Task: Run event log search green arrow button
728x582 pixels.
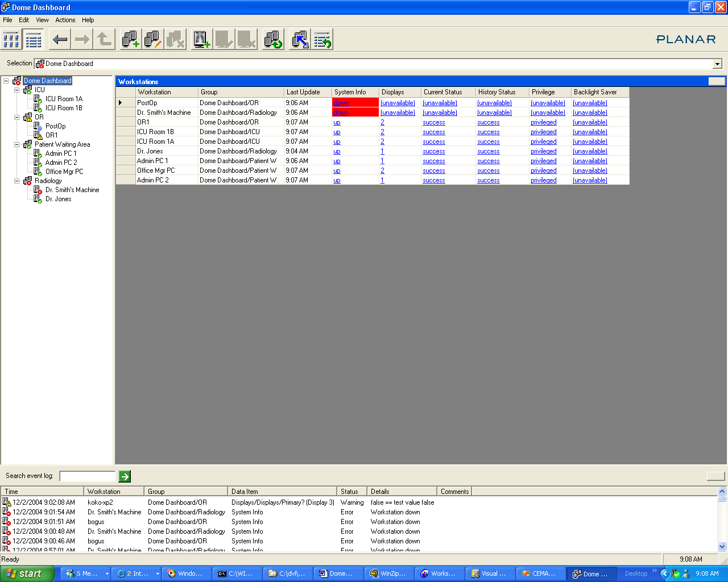Action: (125, 476)
